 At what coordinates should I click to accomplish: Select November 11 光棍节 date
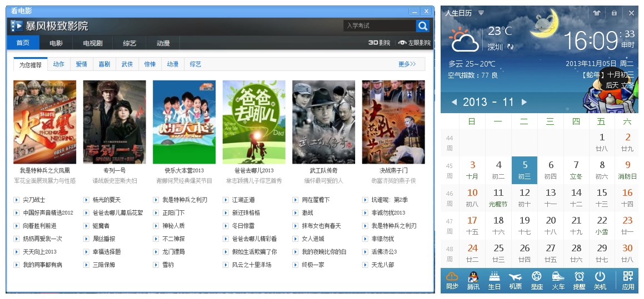tap(498, 197)
